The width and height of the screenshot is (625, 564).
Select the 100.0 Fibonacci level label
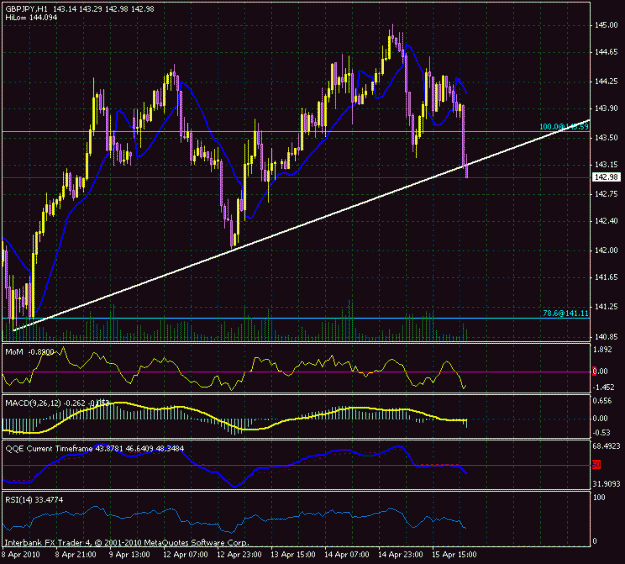click(564, 127)
